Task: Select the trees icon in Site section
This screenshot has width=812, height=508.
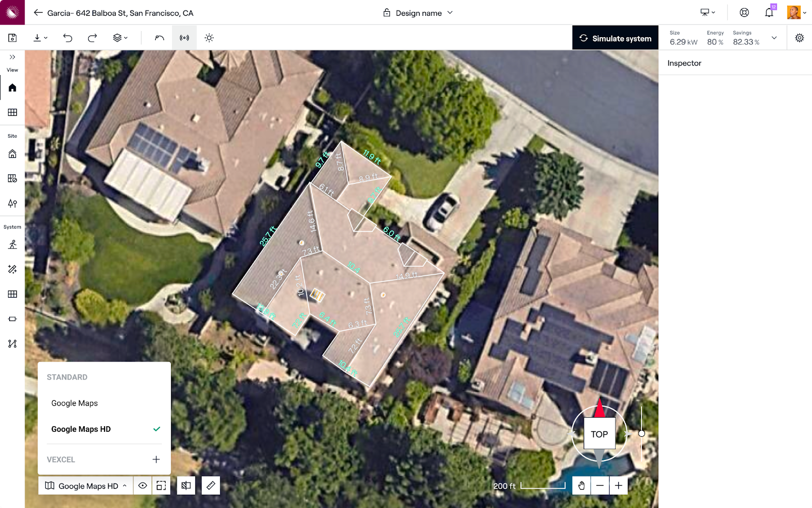Action: click(x=12, y=203)
